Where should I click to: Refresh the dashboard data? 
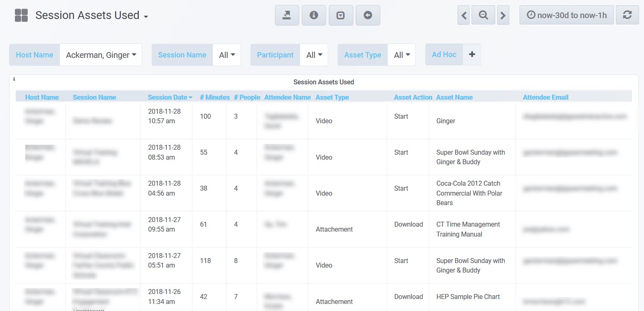(x=627, y=15)
